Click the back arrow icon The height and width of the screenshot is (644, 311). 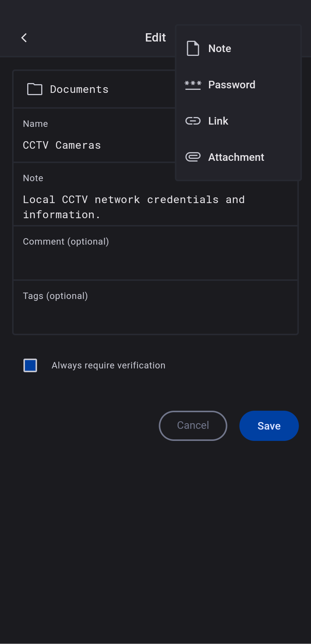pos(24,38)
